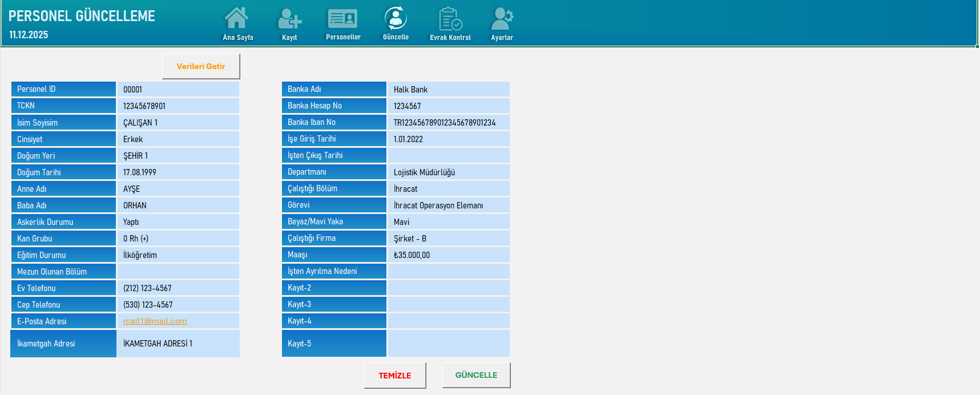Viewport: 980px width, 395px height.
Task: Click the Baba Adı value ORHAN
Action: (178, 205)
